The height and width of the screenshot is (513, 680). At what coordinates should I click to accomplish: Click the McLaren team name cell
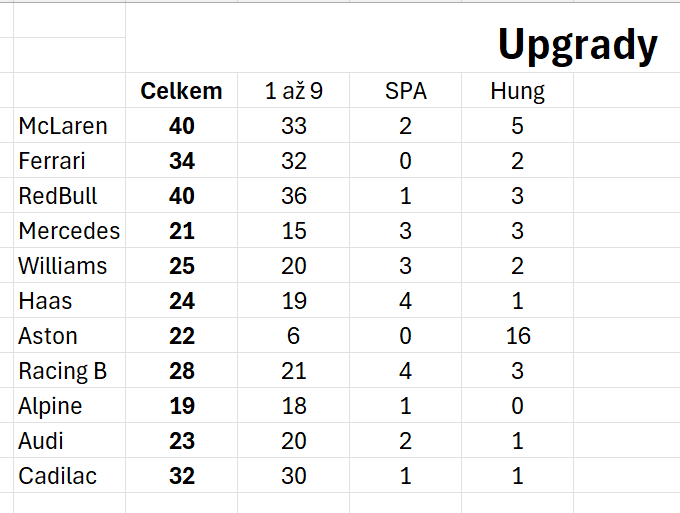pos(69,125)
